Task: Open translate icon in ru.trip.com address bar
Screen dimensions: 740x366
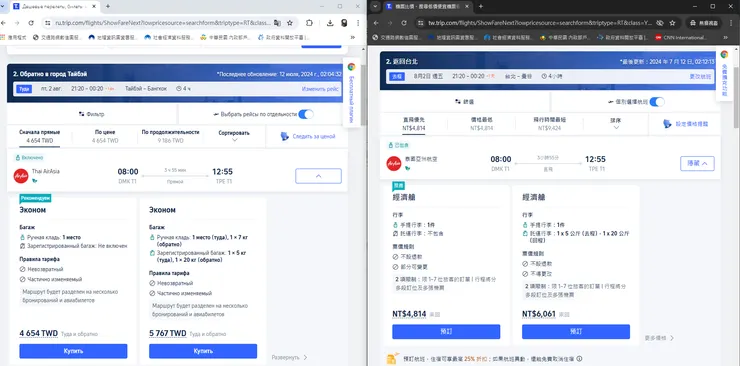Action: point(278,23)
